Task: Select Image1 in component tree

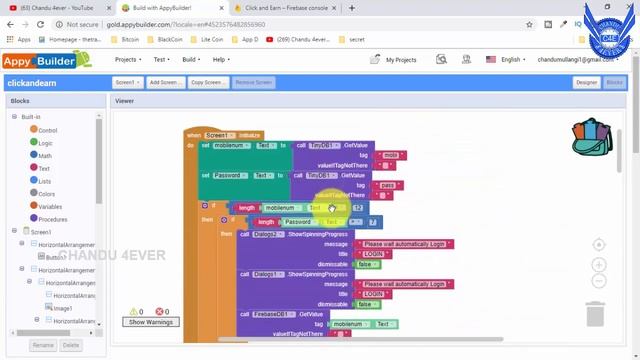Action: click(x=59, y=308)
